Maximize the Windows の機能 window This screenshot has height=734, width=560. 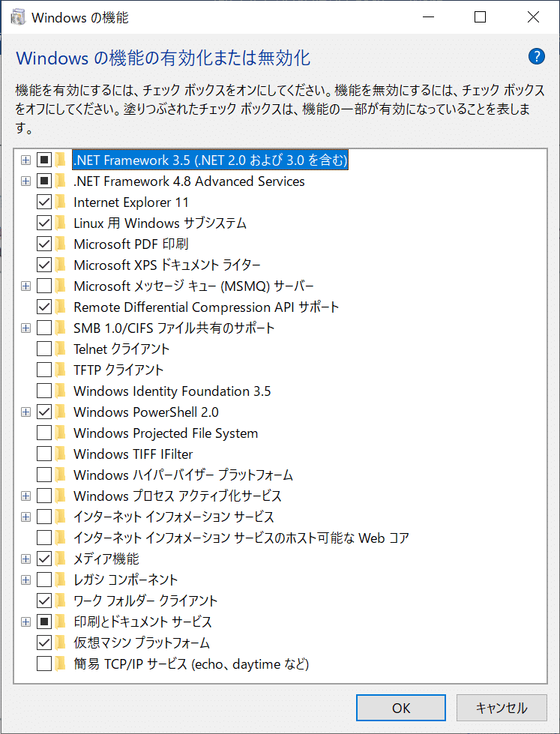480,17
